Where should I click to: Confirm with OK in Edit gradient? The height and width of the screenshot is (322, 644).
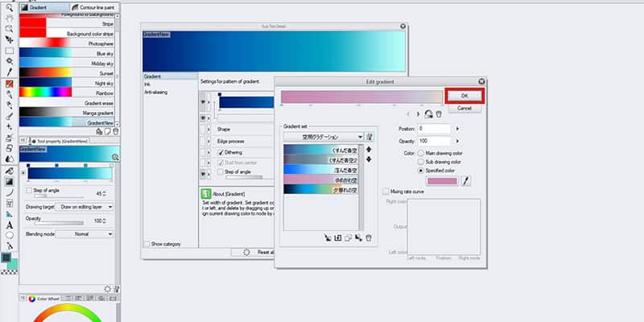[x=464, y=96]
